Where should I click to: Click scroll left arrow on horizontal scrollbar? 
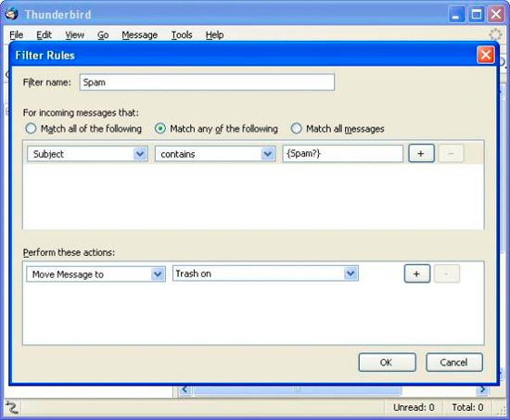point(185,389)
